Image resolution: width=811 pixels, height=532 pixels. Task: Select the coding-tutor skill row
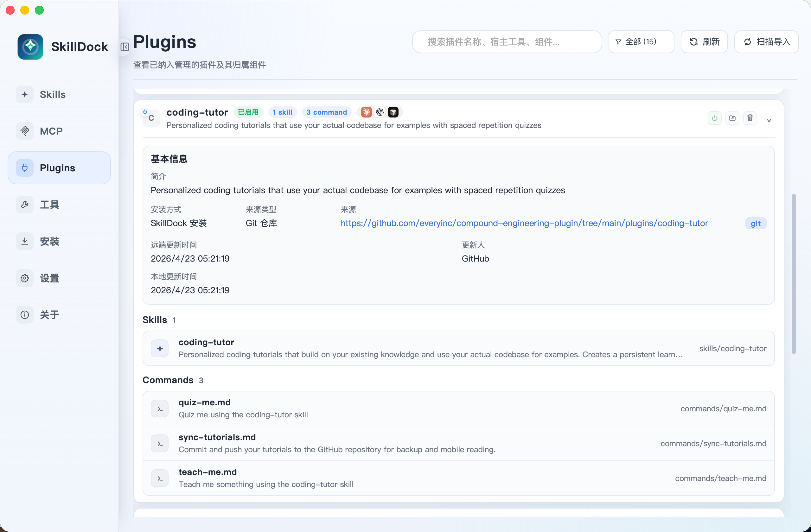458,348
